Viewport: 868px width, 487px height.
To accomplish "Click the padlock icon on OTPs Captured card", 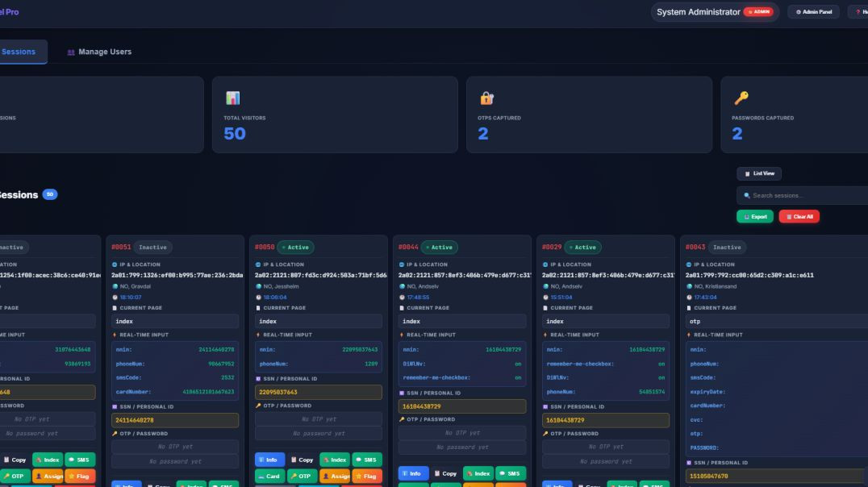I will pos(487,98).
